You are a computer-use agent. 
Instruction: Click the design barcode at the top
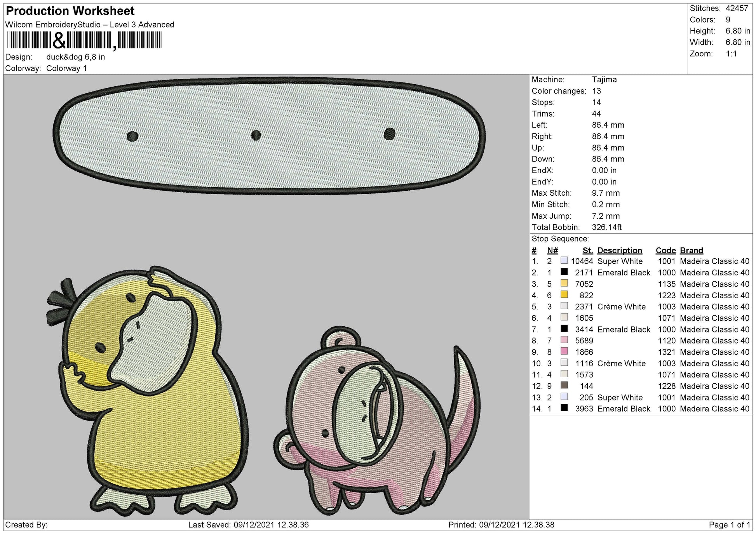(x=84, y=40)
